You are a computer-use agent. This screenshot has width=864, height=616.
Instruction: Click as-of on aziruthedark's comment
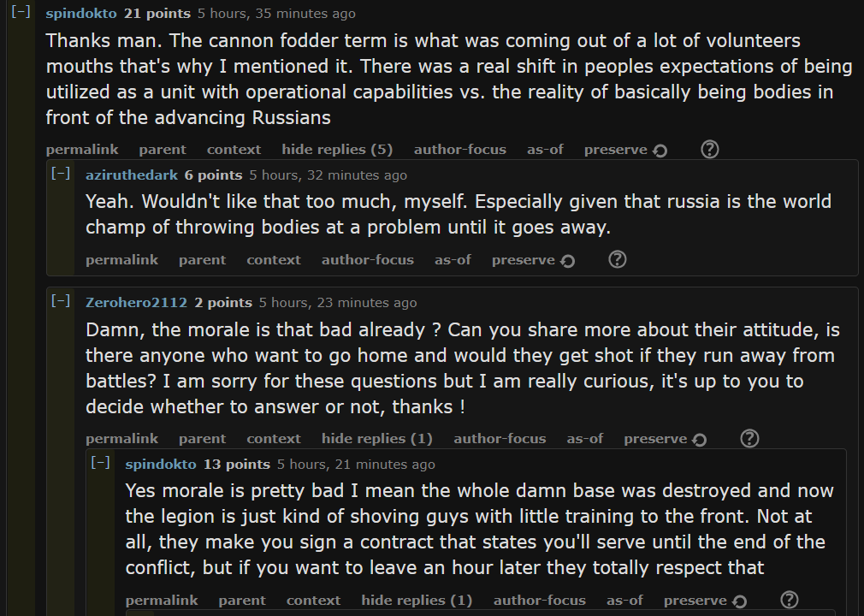pos(453,260)
